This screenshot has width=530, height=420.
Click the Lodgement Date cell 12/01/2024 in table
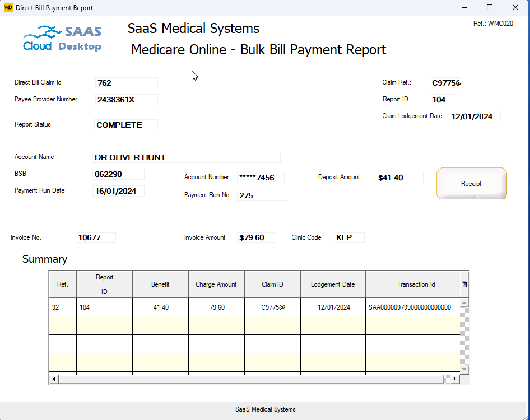pyautogui.click(x=333, y=307)
